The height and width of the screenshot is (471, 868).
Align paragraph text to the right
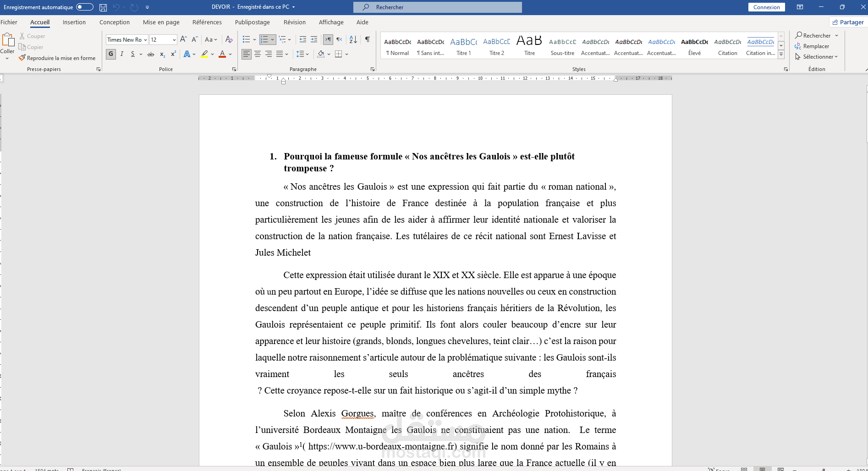click(269, 54)
